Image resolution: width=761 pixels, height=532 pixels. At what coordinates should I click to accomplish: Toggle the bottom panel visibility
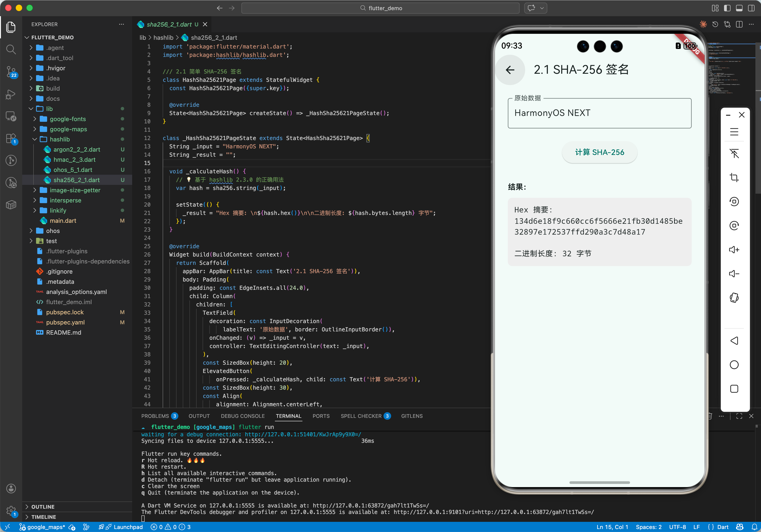(739, 8)
